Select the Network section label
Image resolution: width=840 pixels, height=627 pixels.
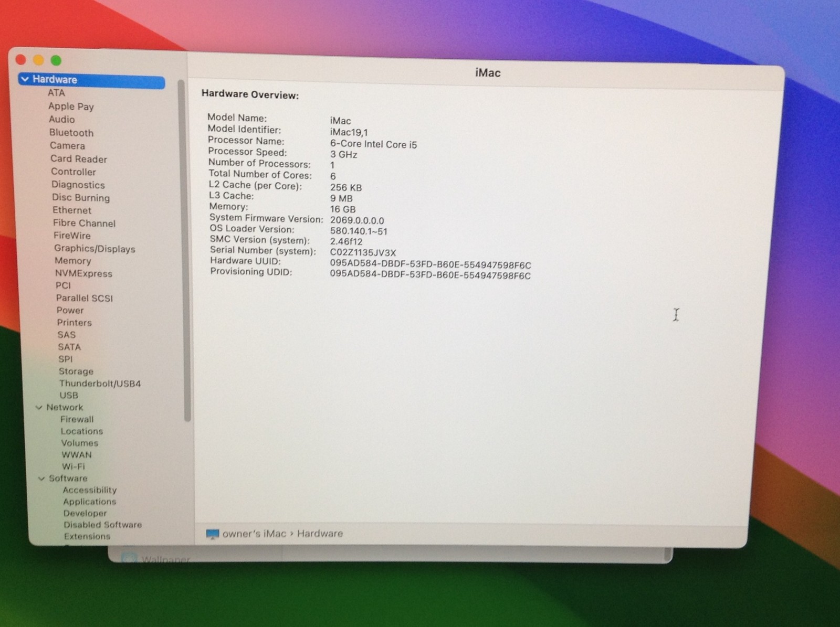tap(65, 407)
